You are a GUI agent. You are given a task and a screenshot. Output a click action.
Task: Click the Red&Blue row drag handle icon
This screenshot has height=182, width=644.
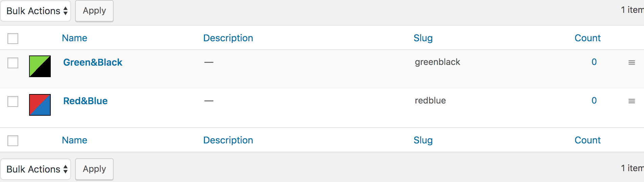pos(631,101)
